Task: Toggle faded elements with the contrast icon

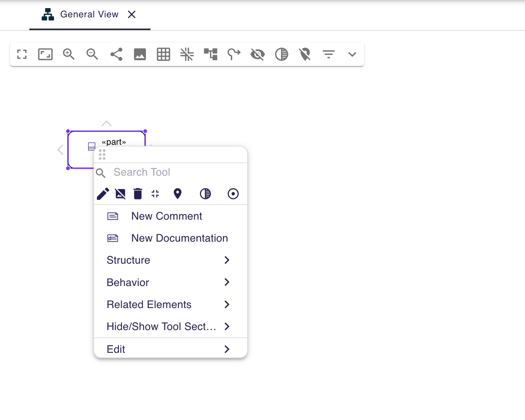Action: pos(281,54)
